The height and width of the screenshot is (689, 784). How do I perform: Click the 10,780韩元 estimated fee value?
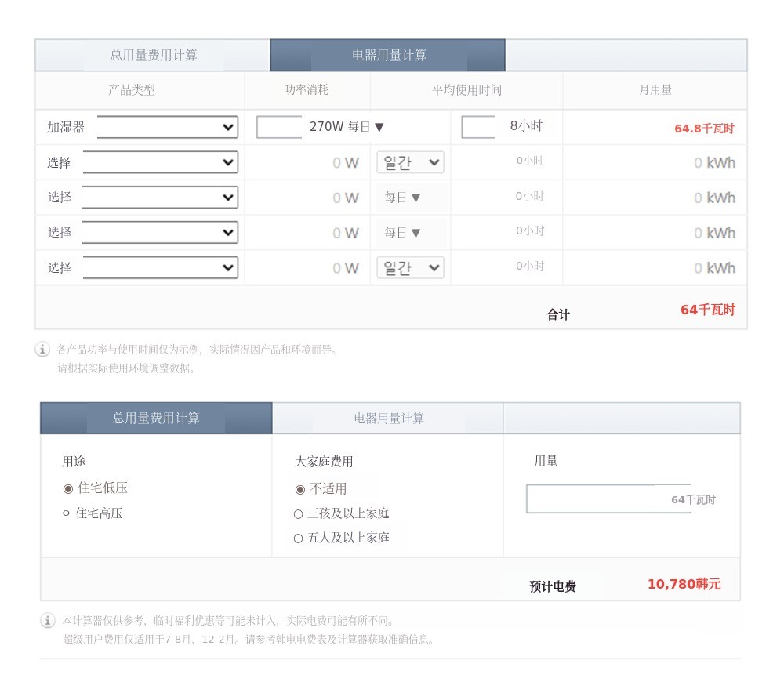(684, 585)
